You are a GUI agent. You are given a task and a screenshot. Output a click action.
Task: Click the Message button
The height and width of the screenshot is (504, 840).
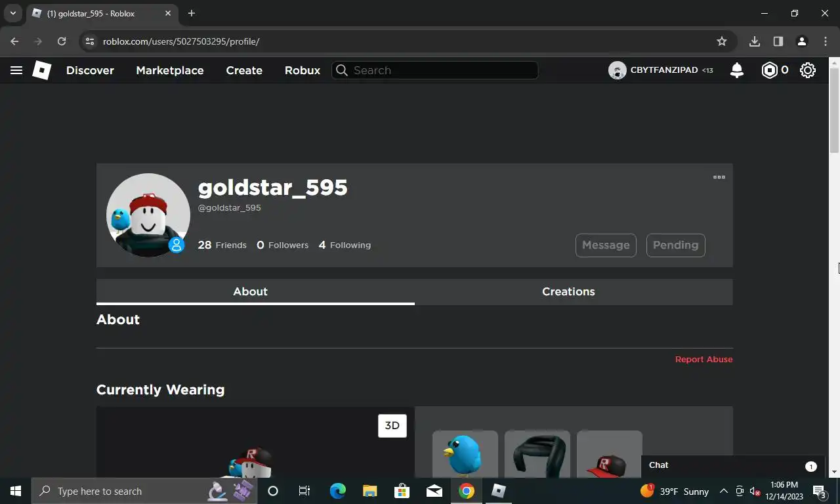(606, 245)
